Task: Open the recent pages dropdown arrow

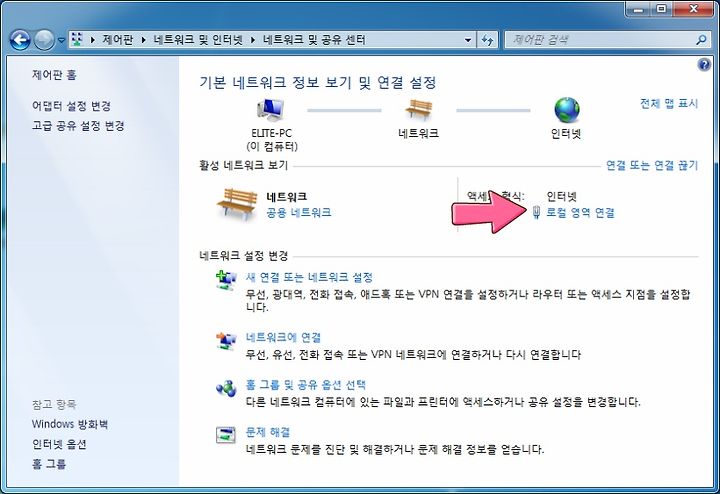Action: pos(62,40)
